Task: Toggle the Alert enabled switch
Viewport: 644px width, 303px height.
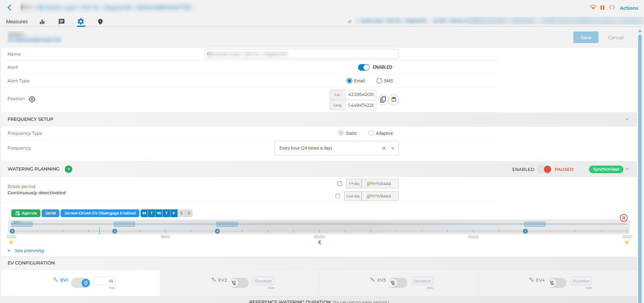Action: 364,67
